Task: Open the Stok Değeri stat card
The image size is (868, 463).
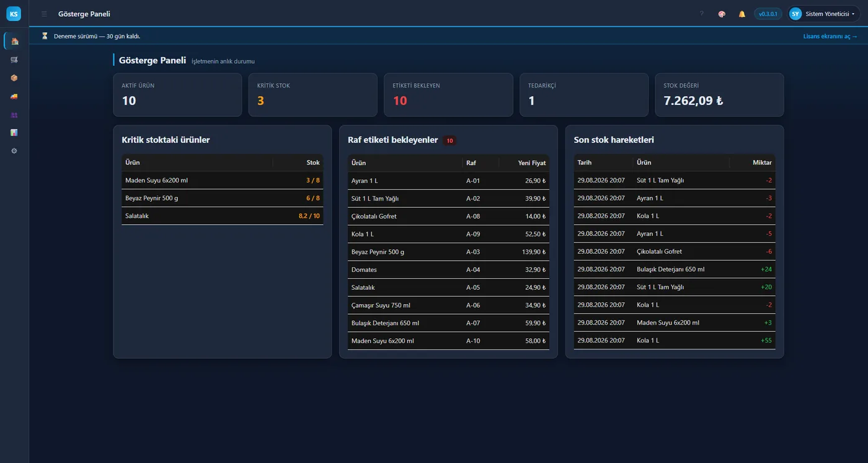Action: point(719,95)
